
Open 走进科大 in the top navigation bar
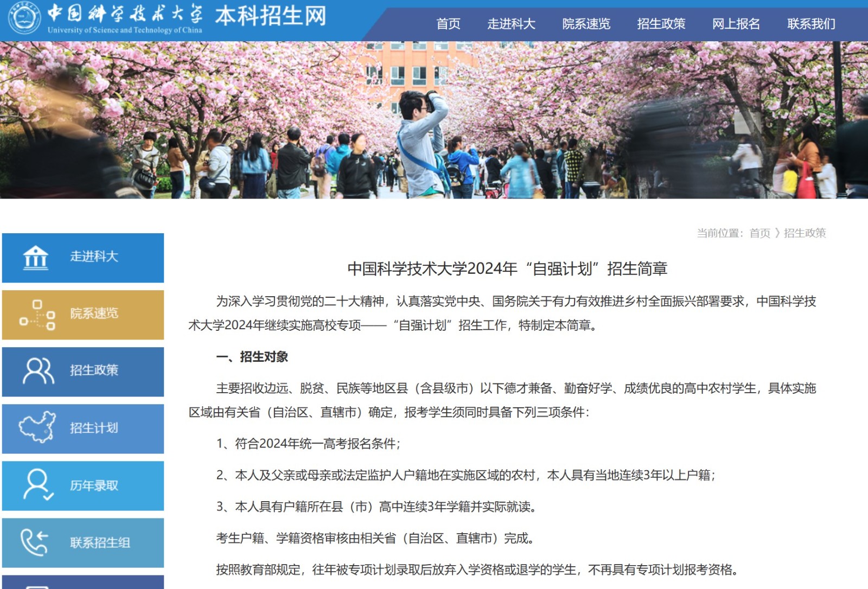tap(511, 24)
